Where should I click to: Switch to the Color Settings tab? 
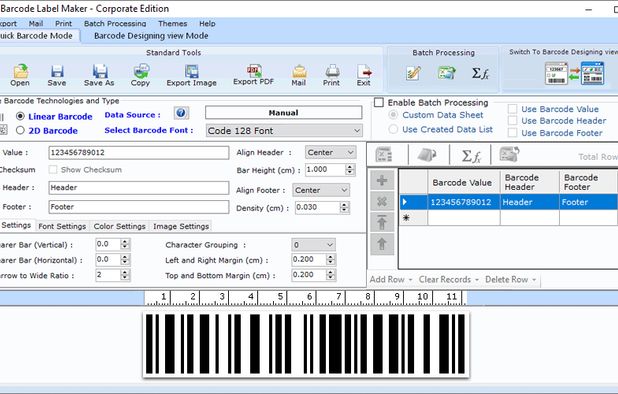pos(119,226)
